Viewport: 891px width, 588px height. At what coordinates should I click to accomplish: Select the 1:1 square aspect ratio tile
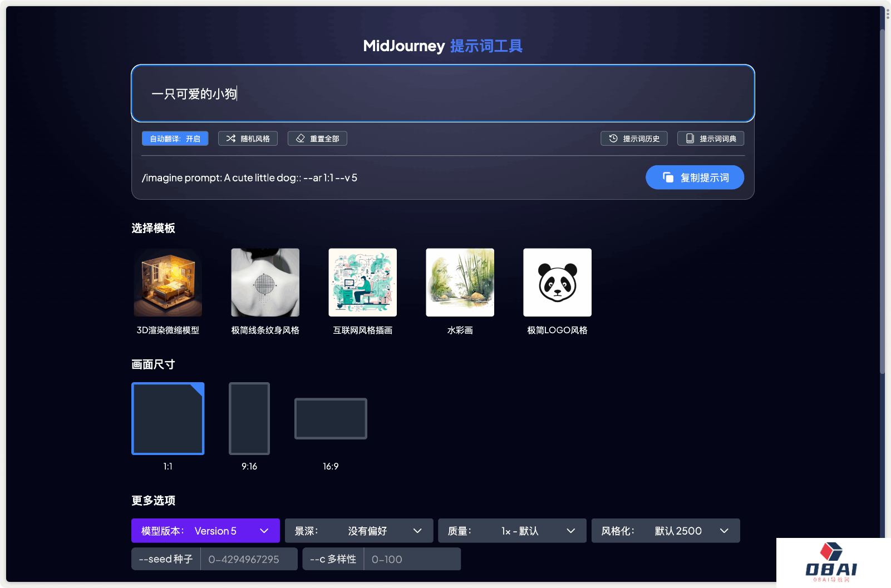pos(168,418)
